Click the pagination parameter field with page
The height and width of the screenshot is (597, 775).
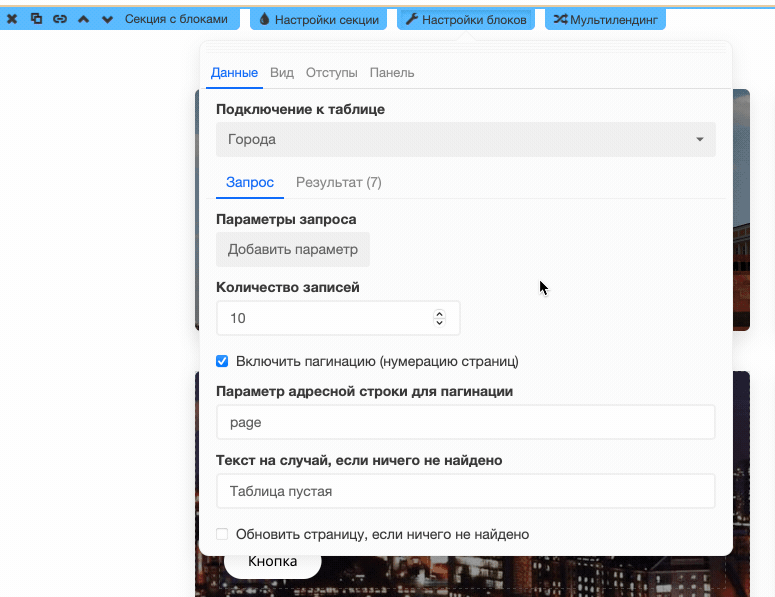coord(466,423)
